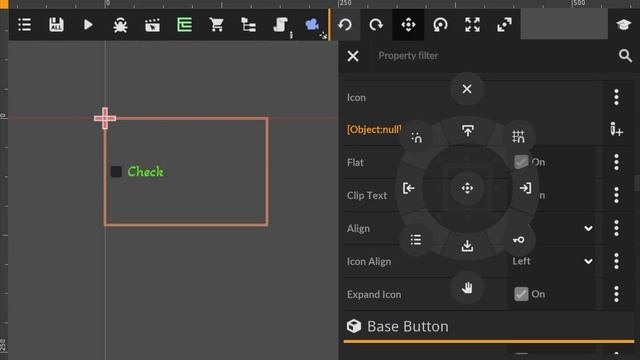Undo the last action

(x=345, y=25)
